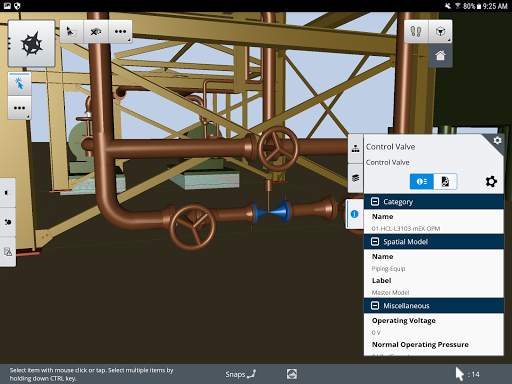
Task: Open the large compass-star main menu button
Action: point(31,44)
